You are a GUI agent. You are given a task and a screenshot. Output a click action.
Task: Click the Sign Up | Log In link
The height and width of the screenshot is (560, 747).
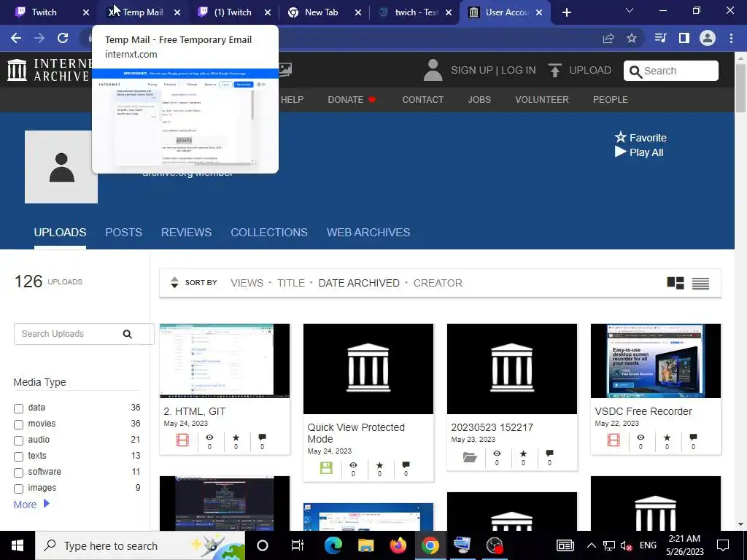click(493, 70)
